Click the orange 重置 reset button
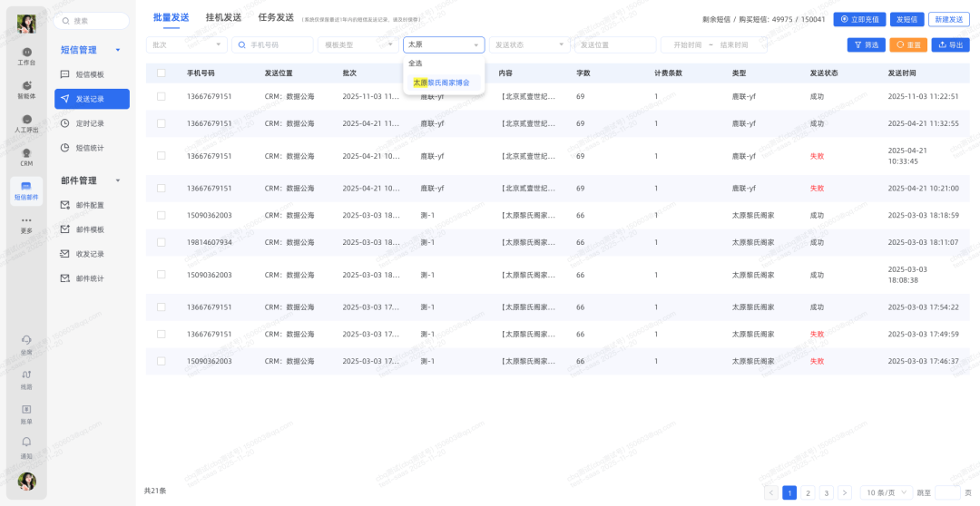 [906, 44]
